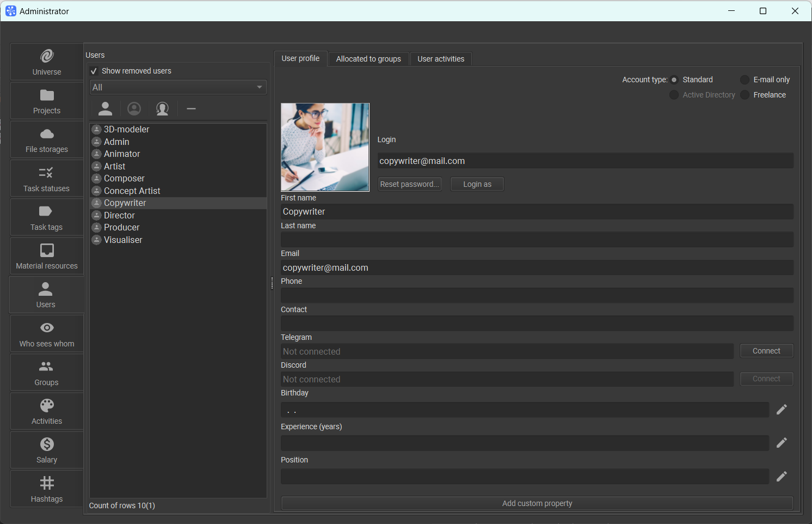Click avatar icon next to Composer

coord(97,178)
